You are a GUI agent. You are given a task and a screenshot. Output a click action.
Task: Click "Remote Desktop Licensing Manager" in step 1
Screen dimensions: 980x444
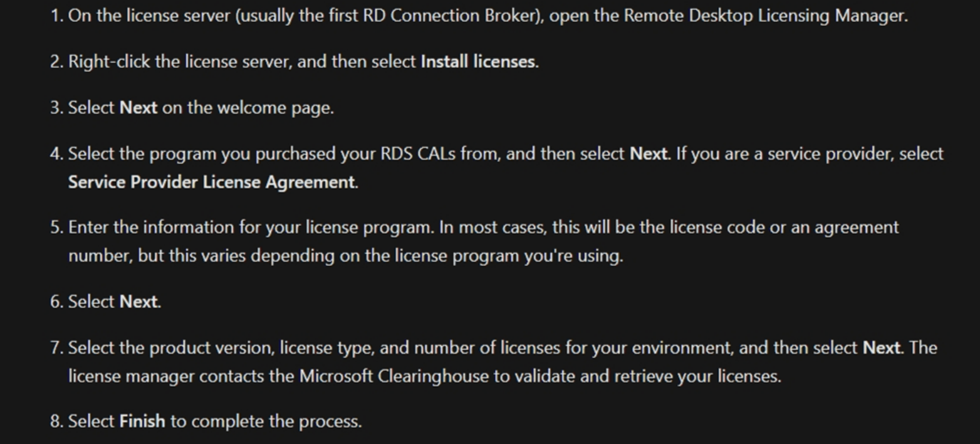point(764,16)
